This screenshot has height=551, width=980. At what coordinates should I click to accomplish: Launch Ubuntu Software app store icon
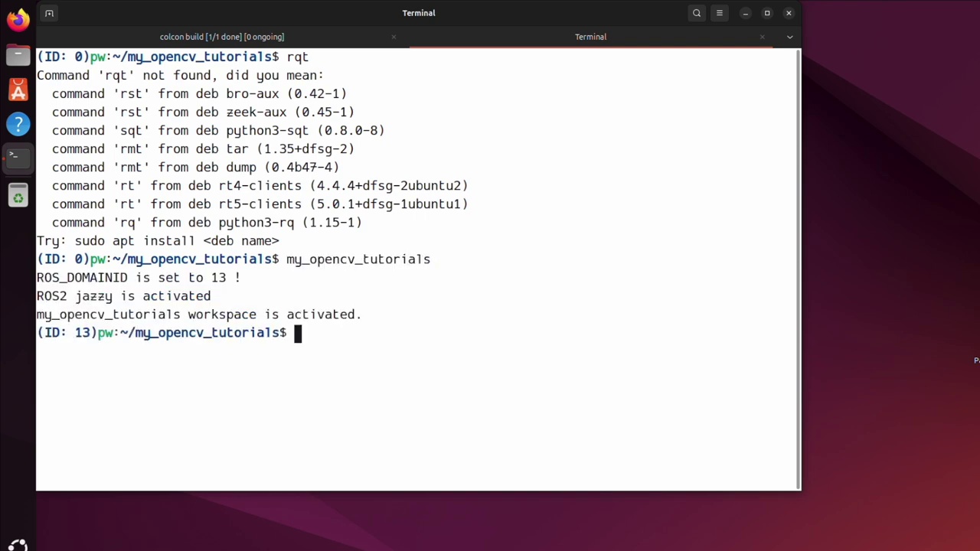[x=18, y=90]
